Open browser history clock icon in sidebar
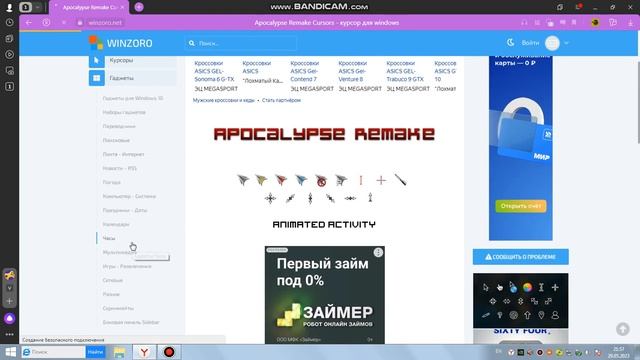The height and width of the screenshot is (360, 640). 9,23
